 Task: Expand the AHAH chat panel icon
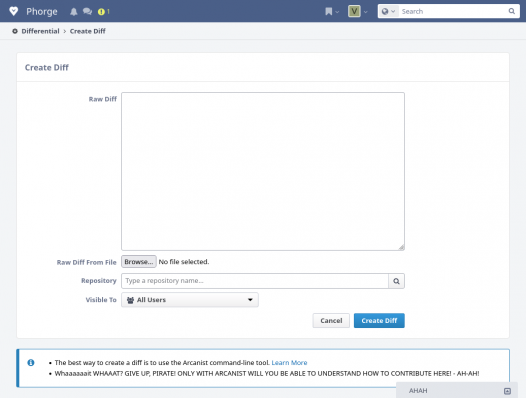pyautogui.click(x=507, y=391)
